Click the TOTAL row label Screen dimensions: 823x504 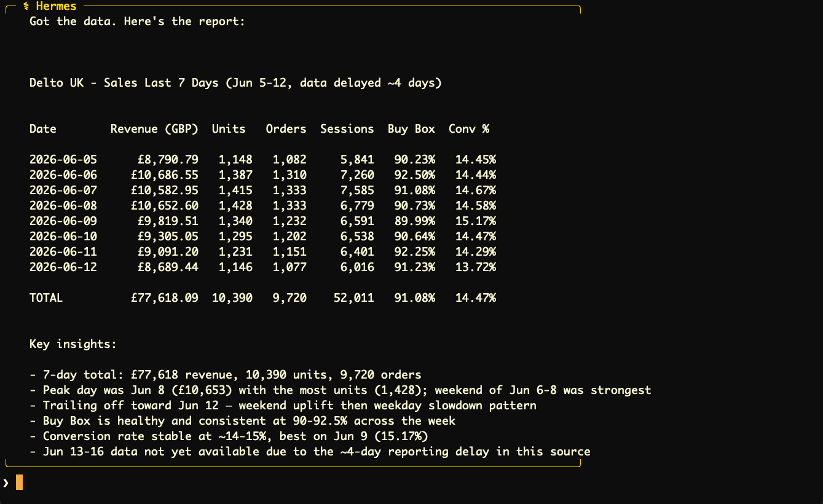coord(46,298)
